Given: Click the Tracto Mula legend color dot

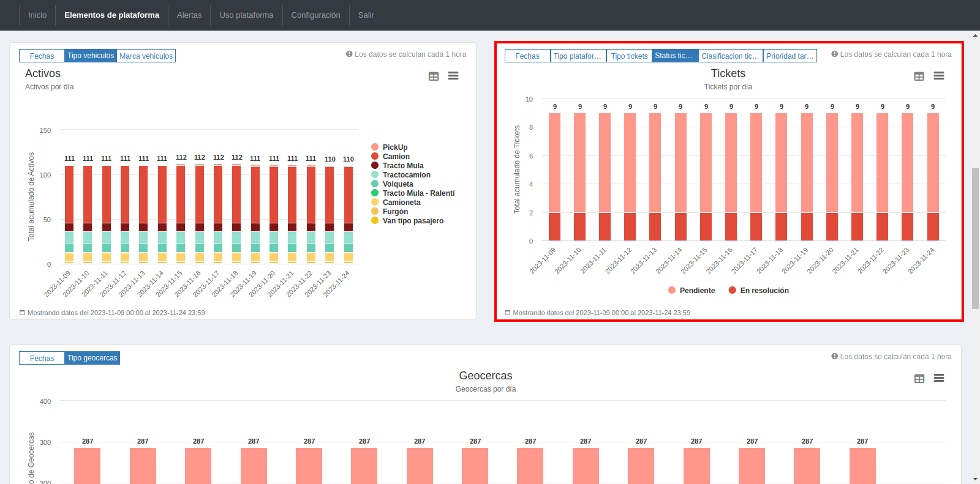Looking at the screenshot, I should coord(375,166).
